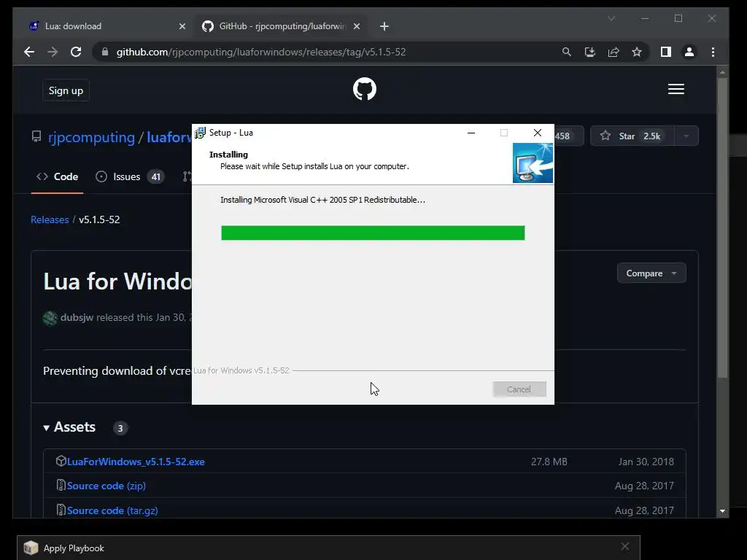Close the Apply Playbook window

(x=625, y=547)
